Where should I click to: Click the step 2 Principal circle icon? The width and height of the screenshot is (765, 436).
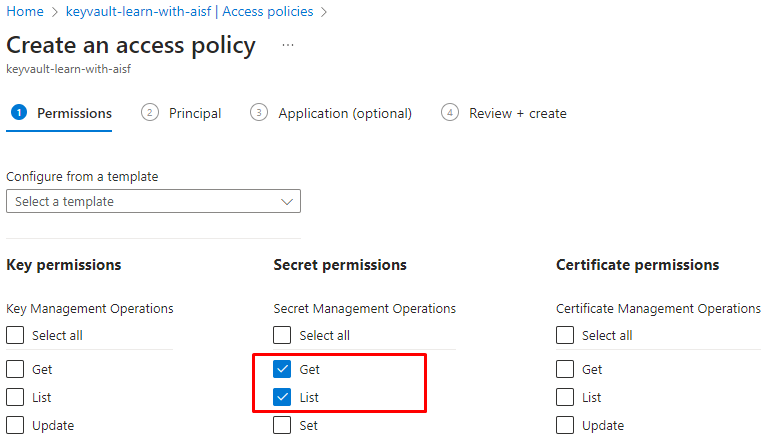(x=150, y=113)
